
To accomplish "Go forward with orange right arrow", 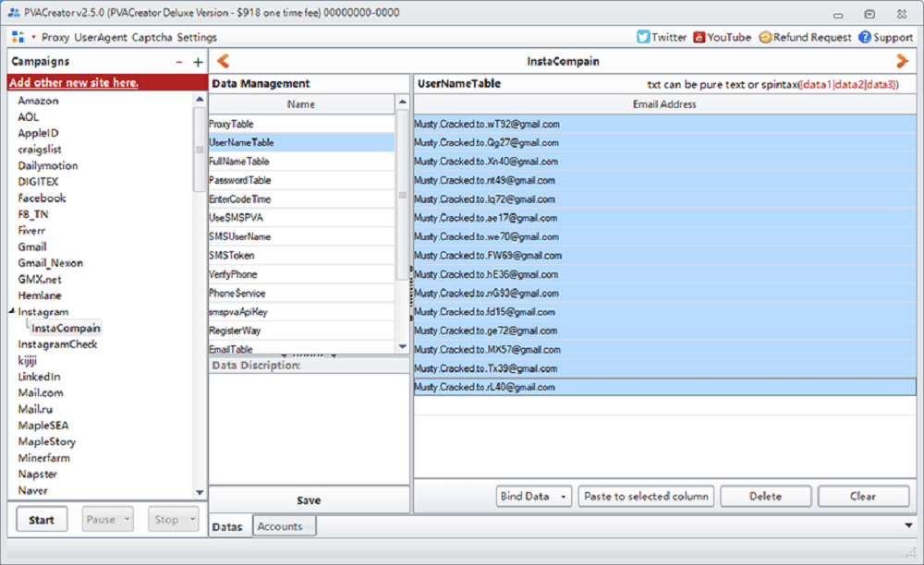I will (902, 61).
